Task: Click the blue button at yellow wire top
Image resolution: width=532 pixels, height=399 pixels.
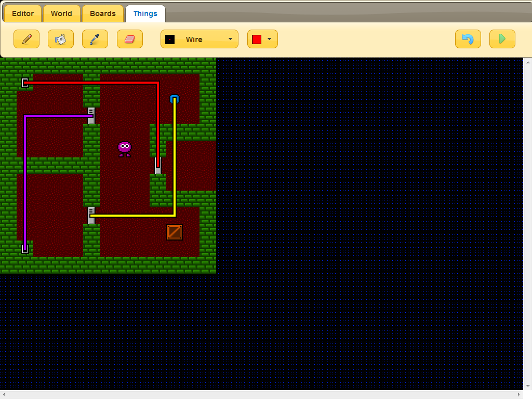Action: 175,99
